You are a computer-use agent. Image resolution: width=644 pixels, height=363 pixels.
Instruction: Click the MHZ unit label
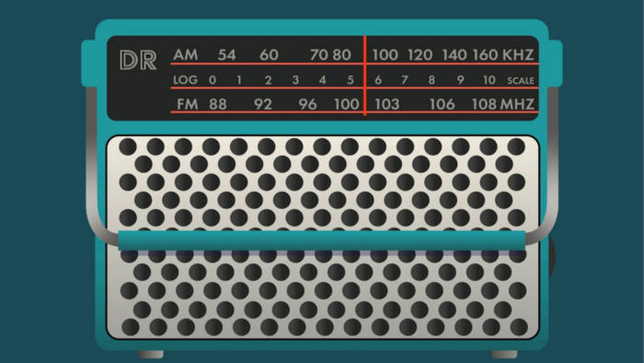click(517, 104)
